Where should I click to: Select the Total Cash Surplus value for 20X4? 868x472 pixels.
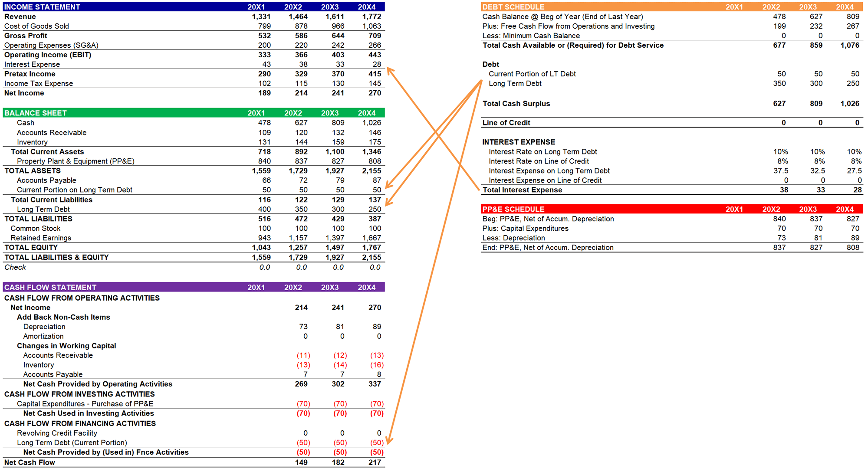pyautogui.click(x=850, y=103)
